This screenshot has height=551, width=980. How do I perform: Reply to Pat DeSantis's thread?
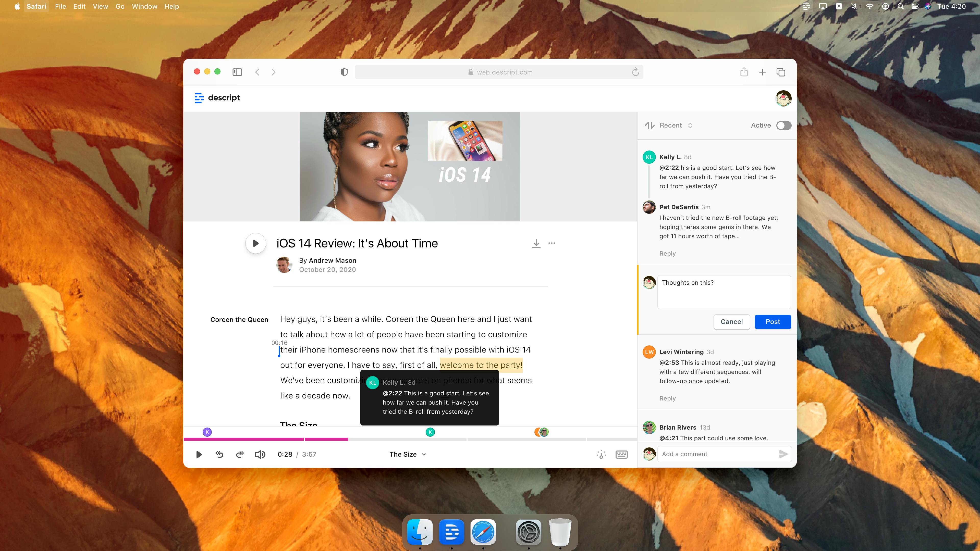[x=667, y=254]
